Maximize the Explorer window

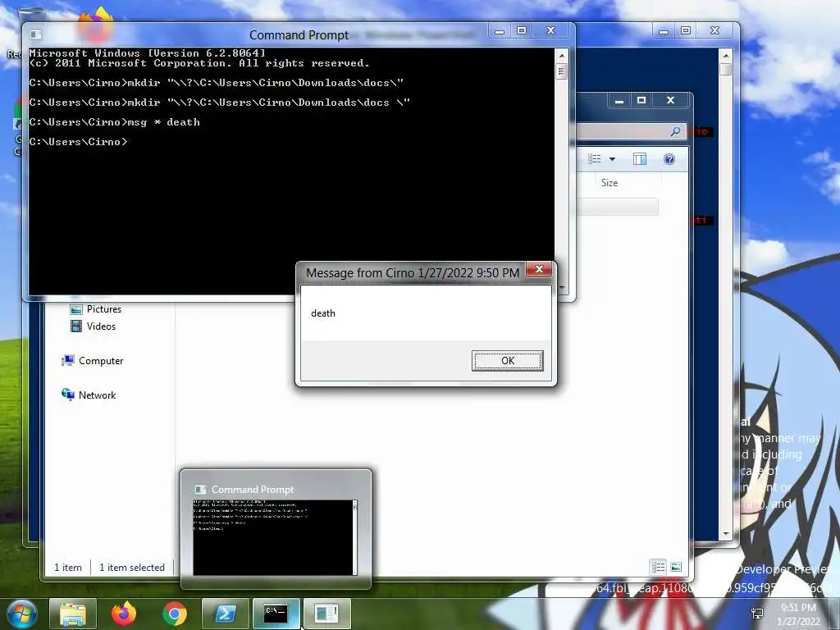click(641, 101)
